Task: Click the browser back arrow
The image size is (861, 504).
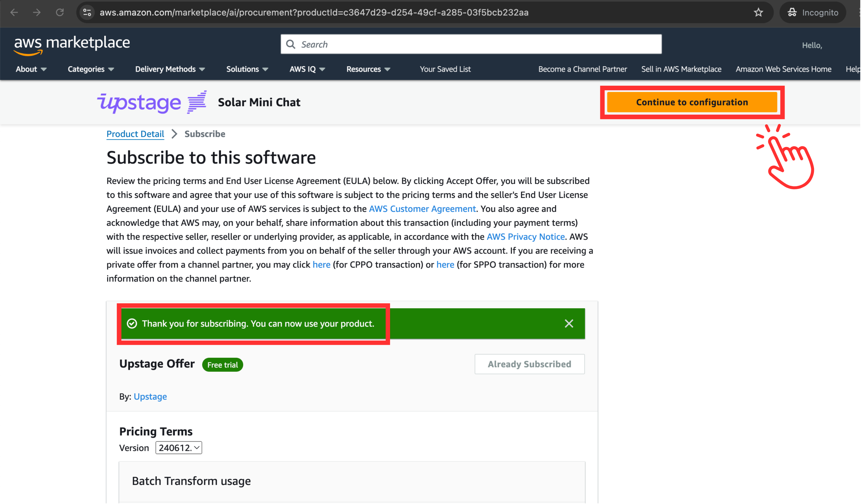Action: click(14, 13)
